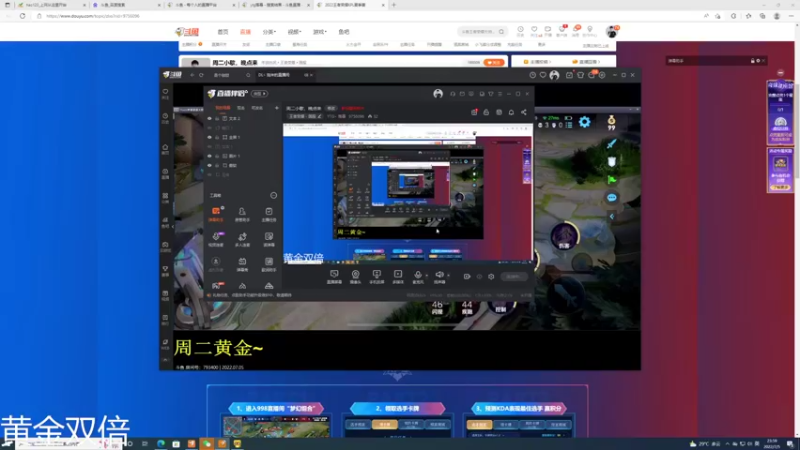Viewport: 800px width, 450px height.
Task: Select the third scene tab
Action: (x=257, y=108)
